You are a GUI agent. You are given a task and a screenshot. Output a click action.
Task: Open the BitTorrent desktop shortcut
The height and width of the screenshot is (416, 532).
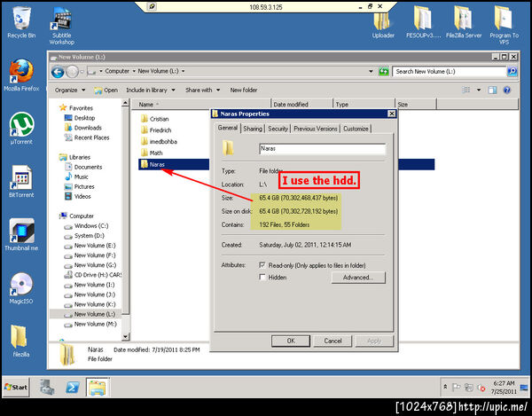click(21, 181)
